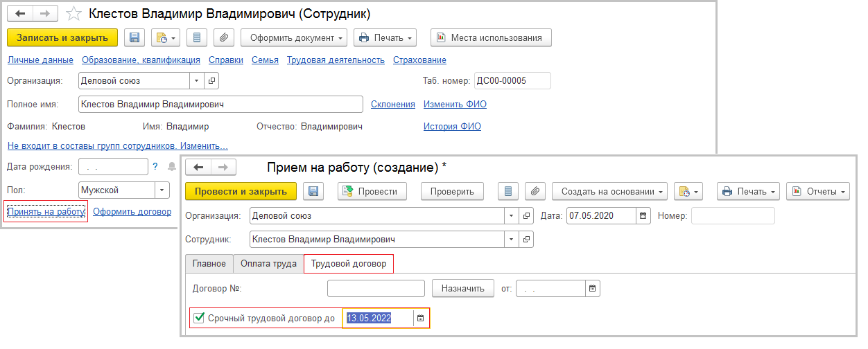Save hiring document with diskette icon

(313, 191)
